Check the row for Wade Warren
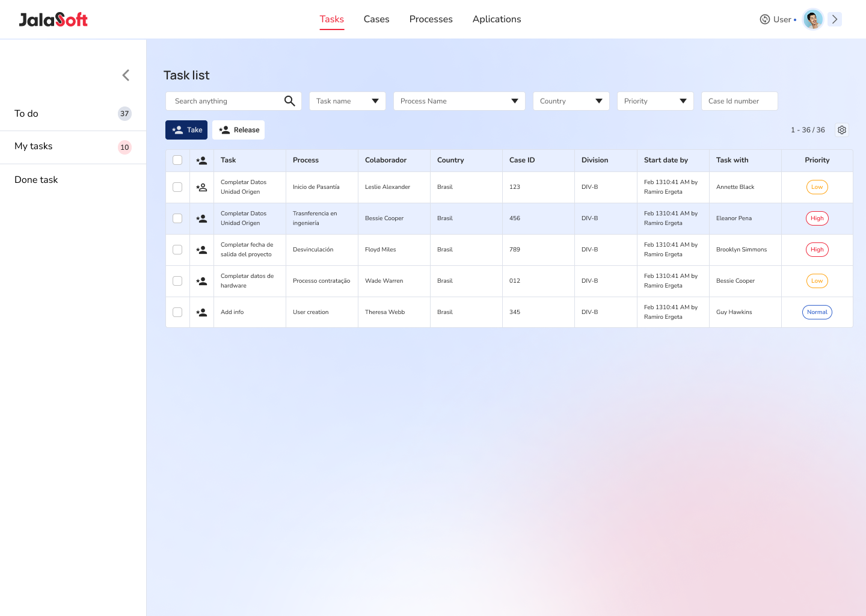Viewport: 866px width, 616px height. [177, 281]
